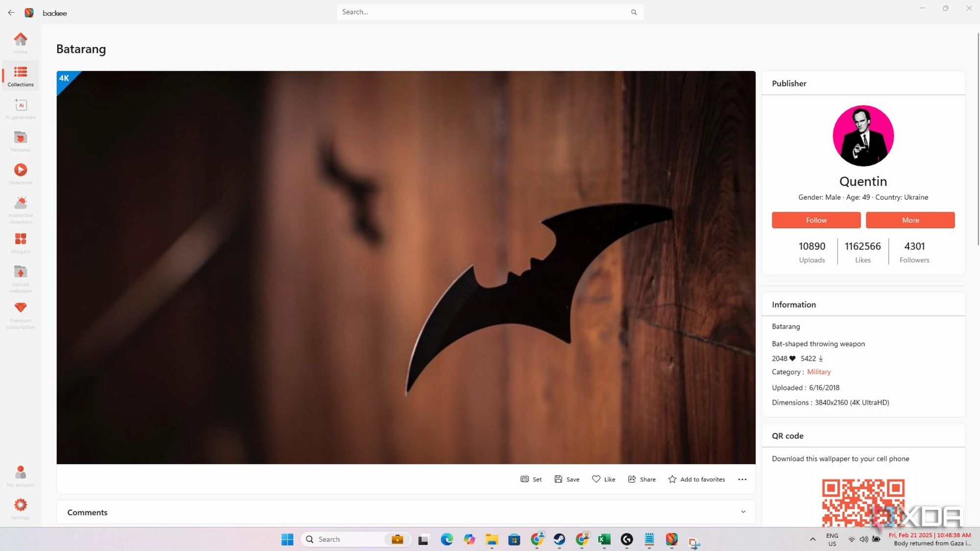The image size is (980, 551).
Task: Save the Batarang wallpaper
Action: pyautogui.click(x=566, y=479)
